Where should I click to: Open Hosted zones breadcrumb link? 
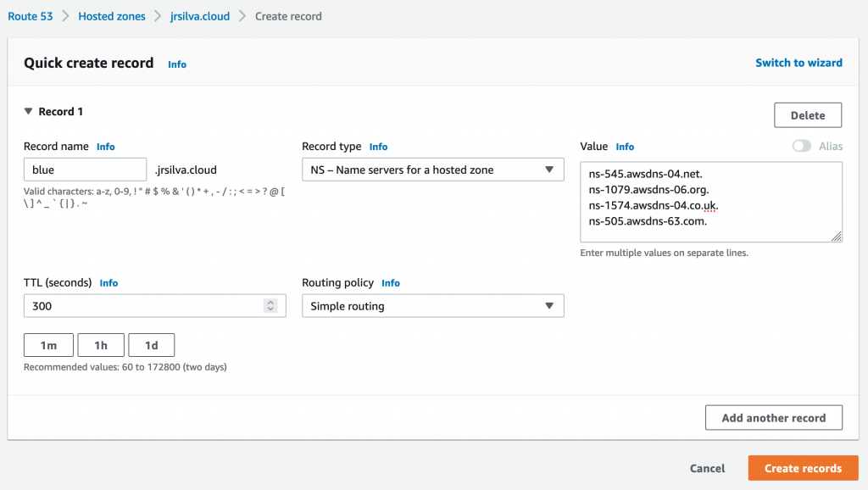click(x=112, y=16)
